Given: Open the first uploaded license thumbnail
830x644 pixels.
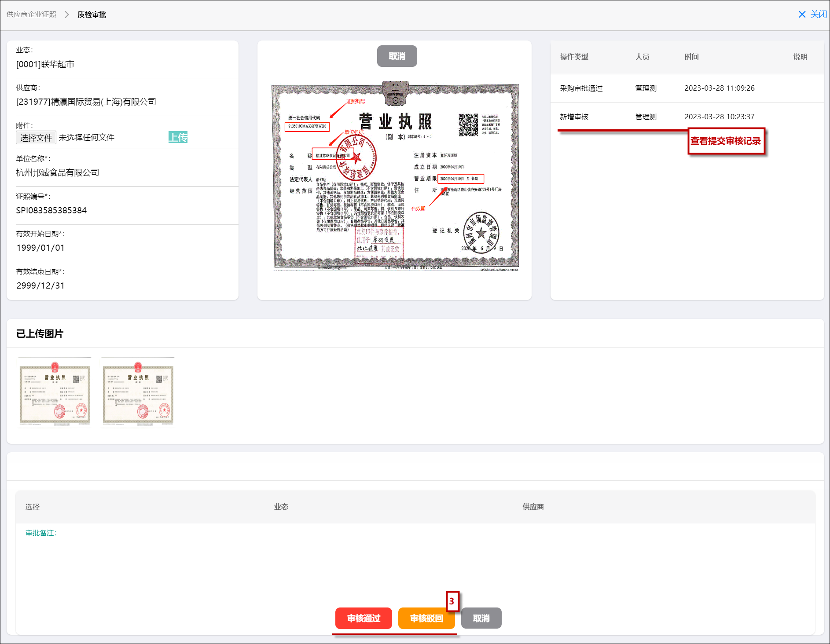Looking at the screenshot, I should 55,392.
